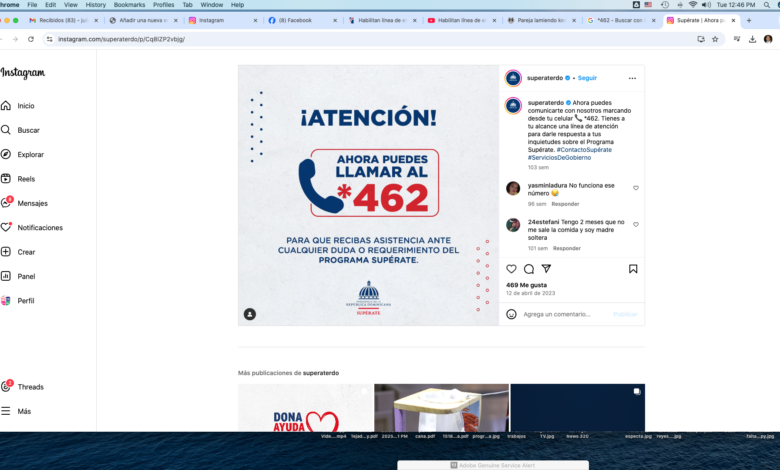Viewport: 780px width, 470px height.
Task: Click the tagged people icon on image
Action: click(x=250, y=314)
